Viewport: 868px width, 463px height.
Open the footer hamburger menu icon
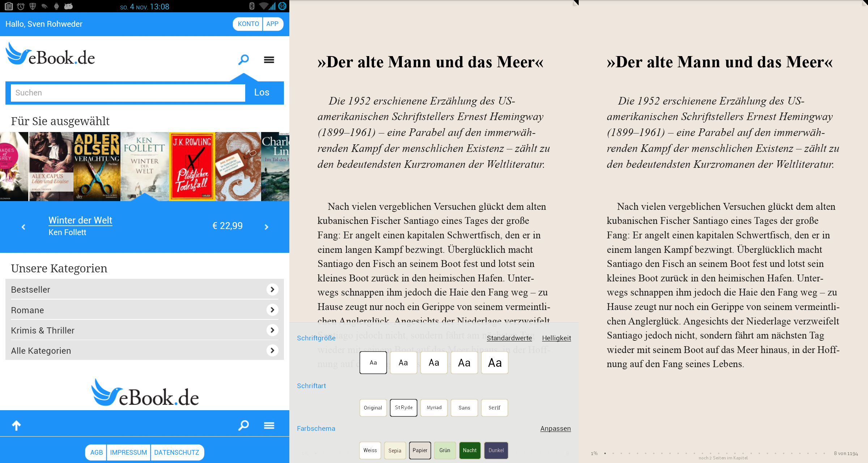[x=269, y=425]
